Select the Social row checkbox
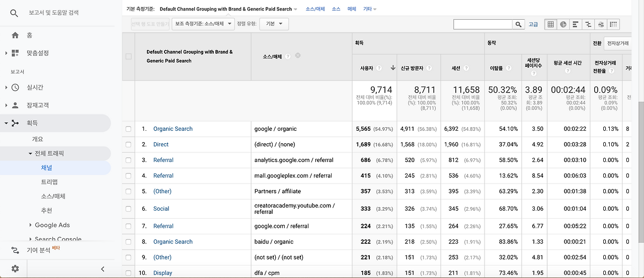This screenshot has width=644, height=278. 128,209
